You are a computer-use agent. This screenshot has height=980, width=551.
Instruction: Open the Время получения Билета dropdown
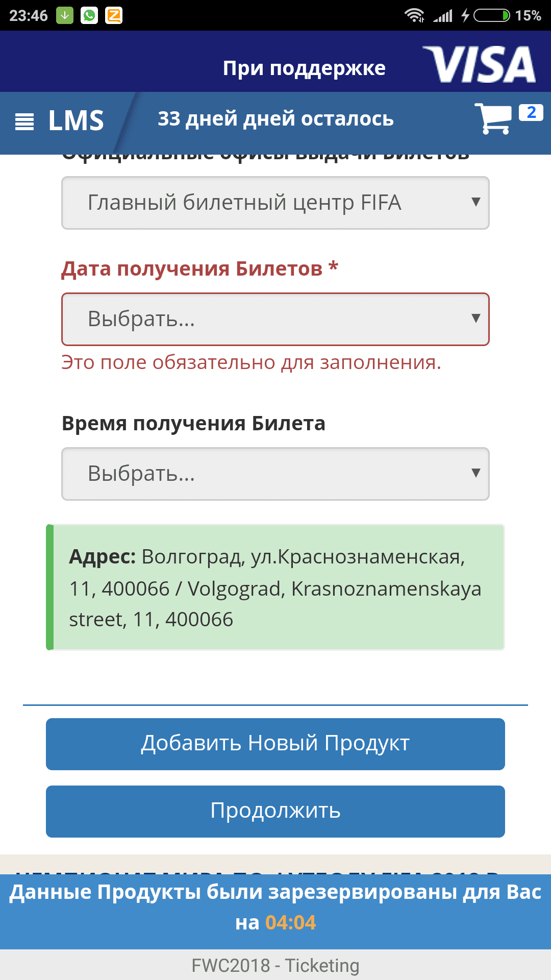point(275,474)
